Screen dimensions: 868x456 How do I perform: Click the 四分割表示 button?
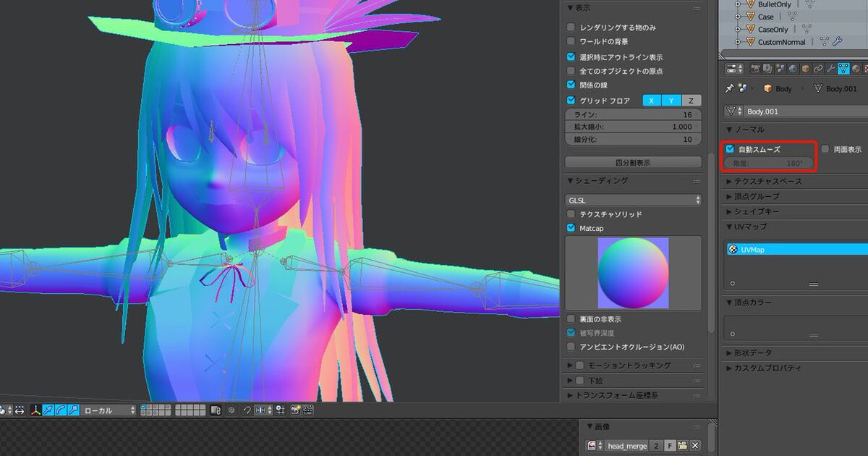point(633,162)
